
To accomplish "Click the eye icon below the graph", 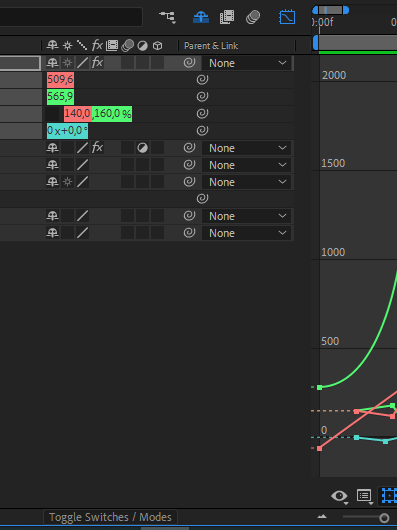I will click(x=339, y=496).
